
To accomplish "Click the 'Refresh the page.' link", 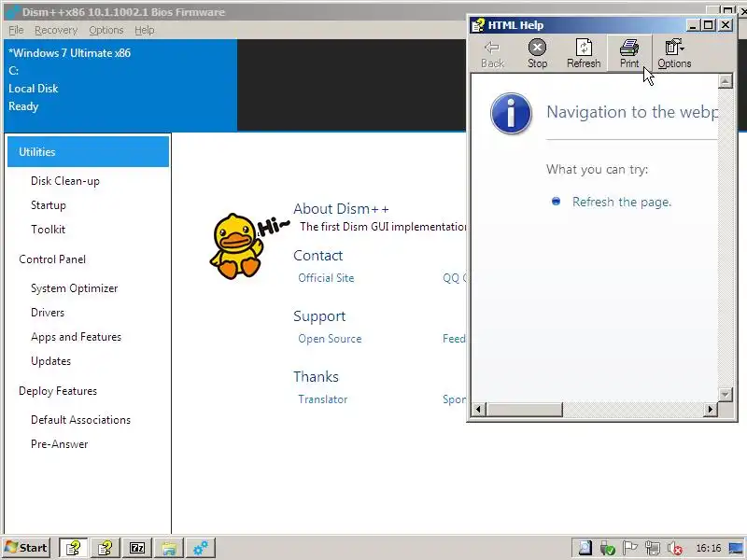I will (x=622, y=203).
